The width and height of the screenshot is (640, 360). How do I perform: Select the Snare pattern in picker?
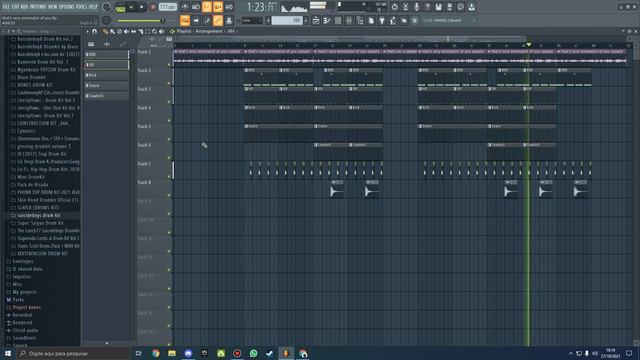107,86
